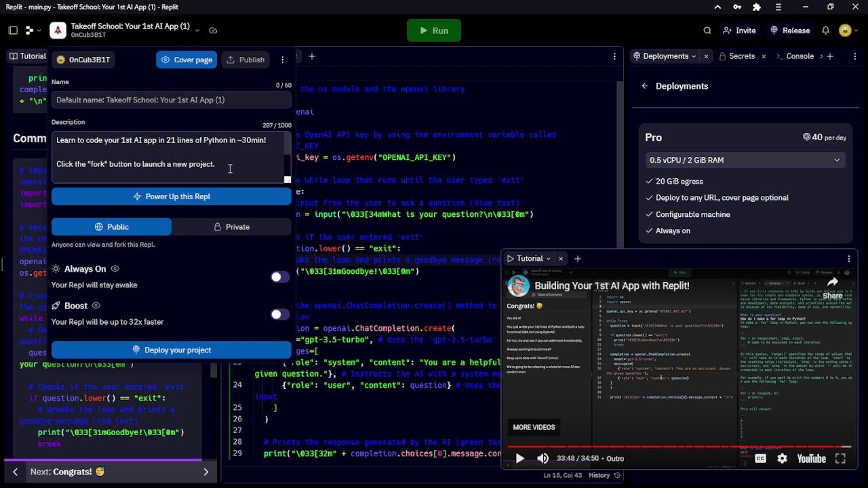View Boost info eye icon
The image size is (868, 488).
[96, 306]
